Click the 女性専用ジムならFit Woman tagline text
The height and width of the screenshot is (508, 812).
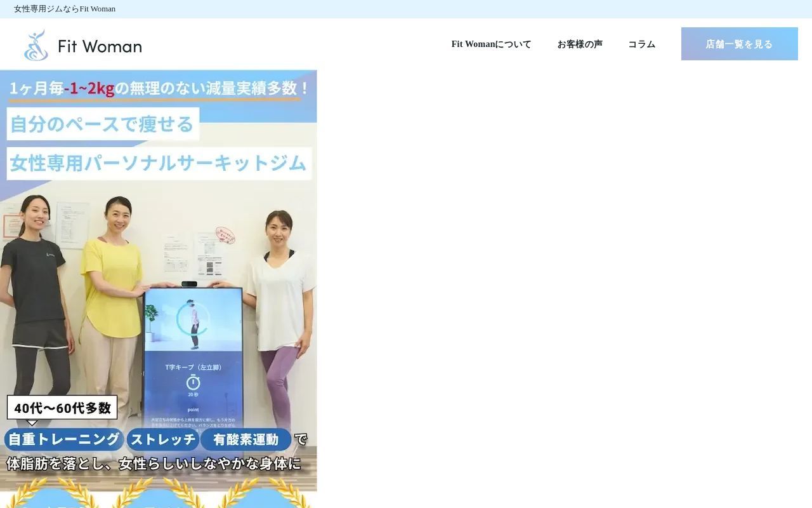65,9
